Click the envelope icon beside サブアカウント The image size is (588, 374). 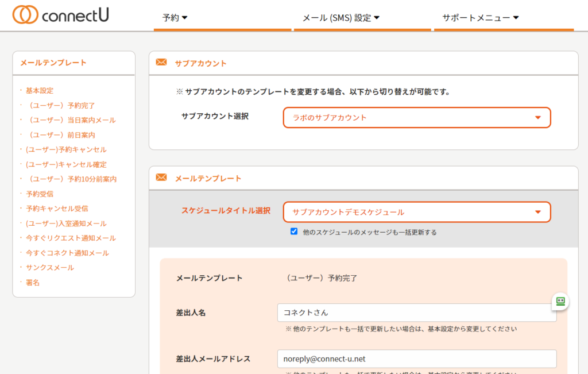pos(161,63)
